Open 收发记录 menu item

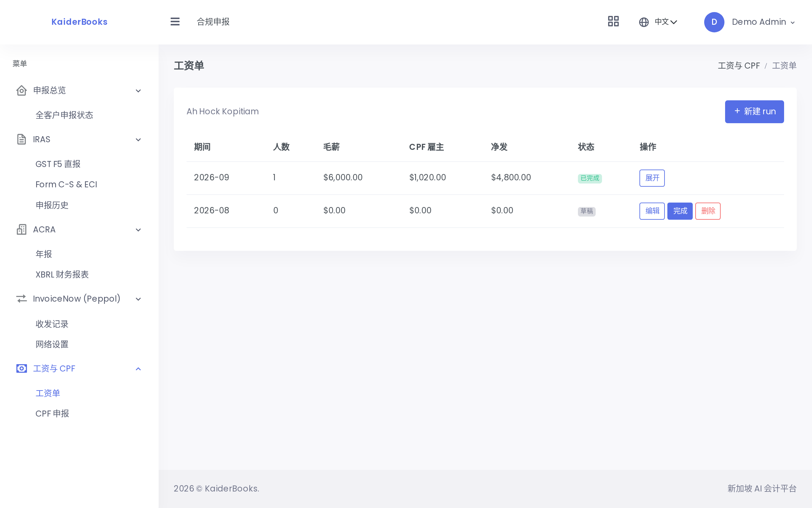pos(52,324)
